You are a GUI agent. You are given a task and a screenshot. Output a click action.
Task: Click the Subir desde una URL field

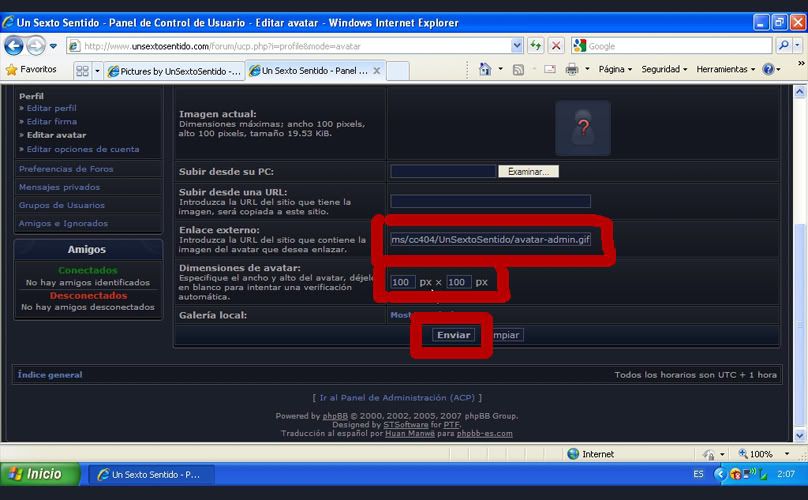pyautogui.click(x=490, y=201)
